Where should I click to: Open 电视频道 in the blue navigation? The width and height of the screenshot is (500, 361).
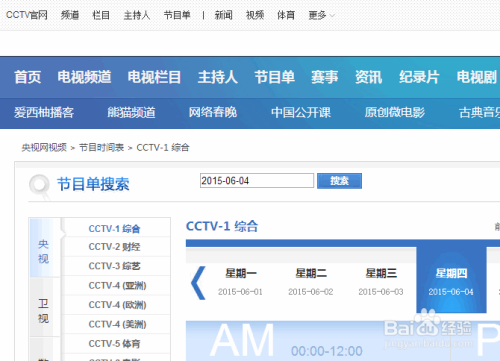(84, 77)
